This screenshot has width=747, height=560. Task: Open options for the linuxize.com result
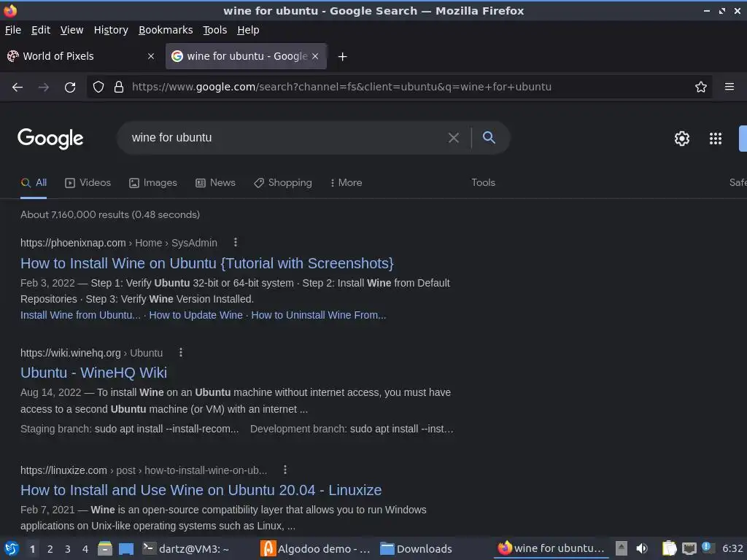285,470
